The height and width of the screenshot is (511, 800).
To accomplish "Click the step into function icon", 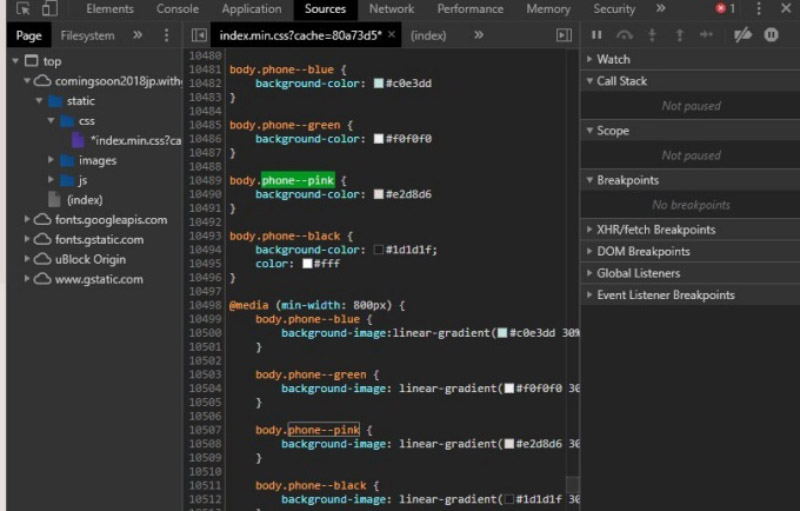I will 652,35.
